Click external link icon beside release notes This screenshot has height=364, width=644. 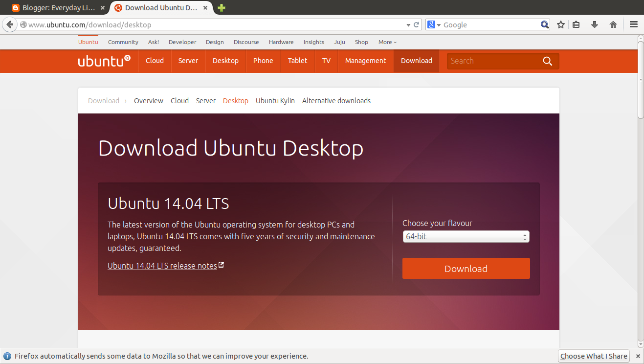pyautogui.click(x=222, y=265)
